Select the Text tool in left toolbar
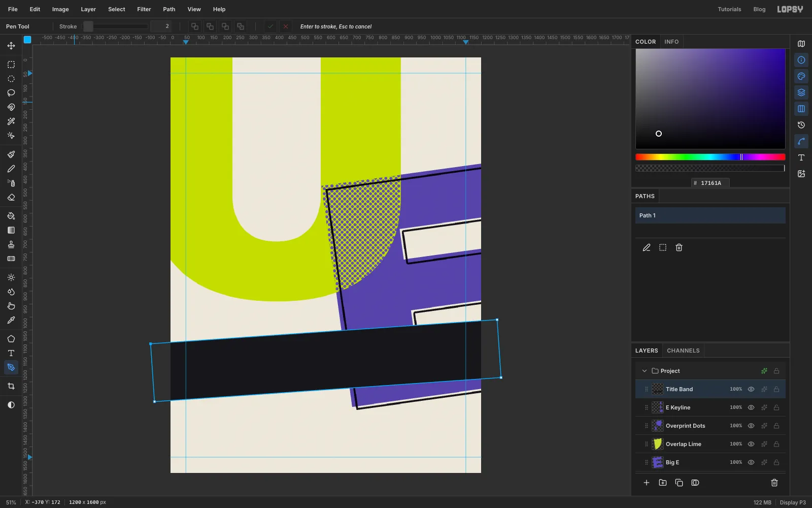The width and height of the screenshot is (812, 508). 11,353
